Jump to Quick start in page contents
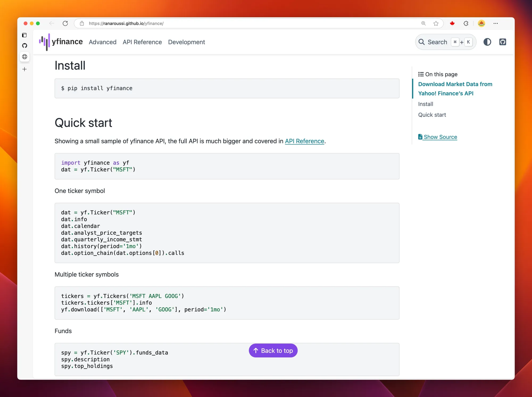 [432, 115]
